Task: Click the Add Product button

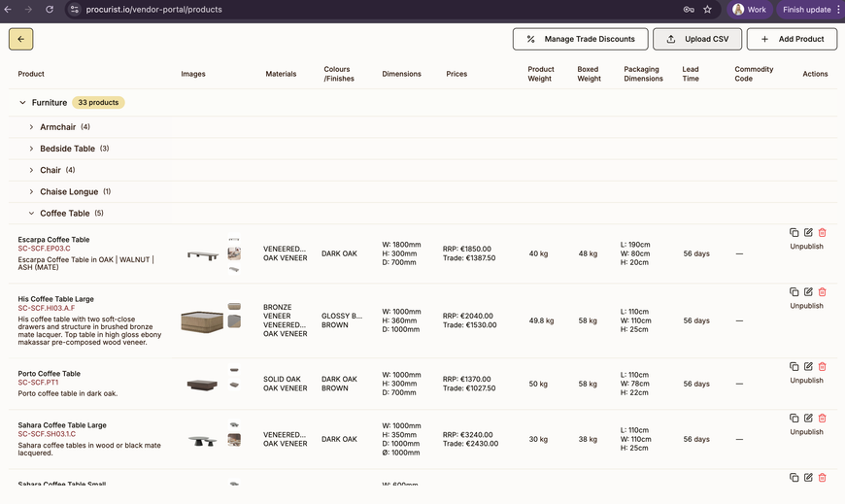Action: pos(792,39)
